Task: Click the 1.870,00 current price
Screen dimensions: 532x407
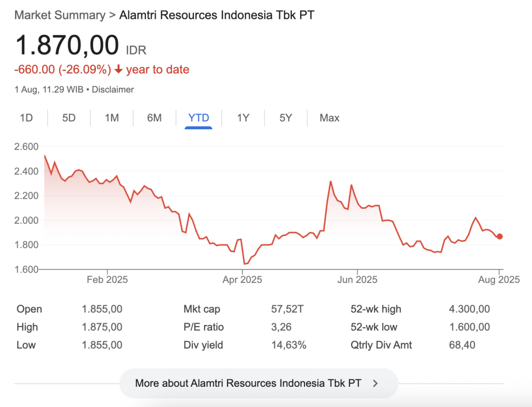Action: click(67, 45)
